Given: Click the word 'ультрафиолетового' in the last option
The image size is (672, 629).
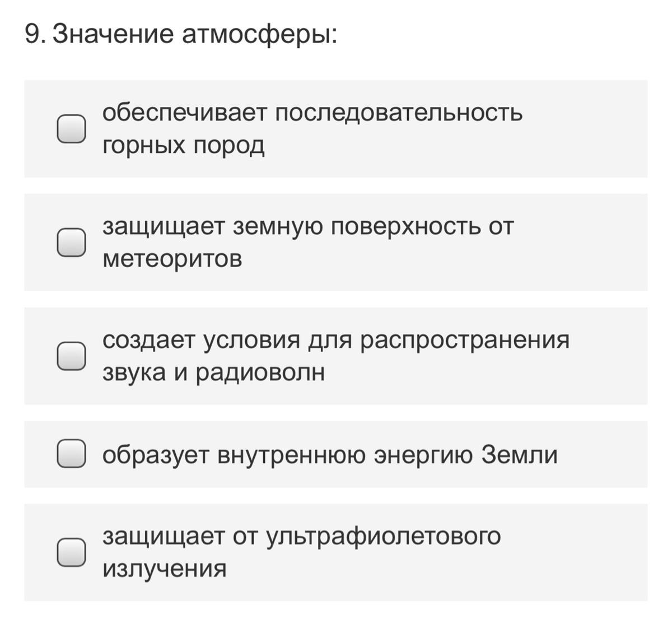Looking at the screenshot, I should tap(383, 536).
